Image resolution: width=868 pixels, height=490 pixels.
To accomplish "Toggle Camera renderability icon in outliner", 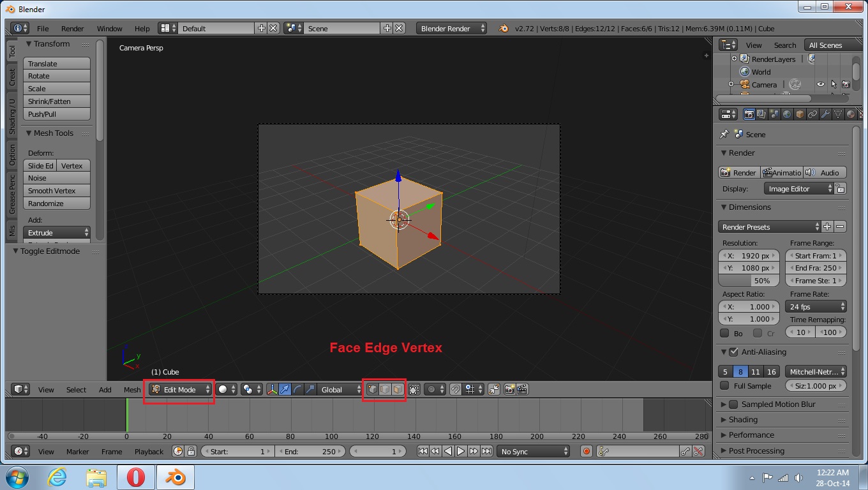I will [x=846, y=84].
